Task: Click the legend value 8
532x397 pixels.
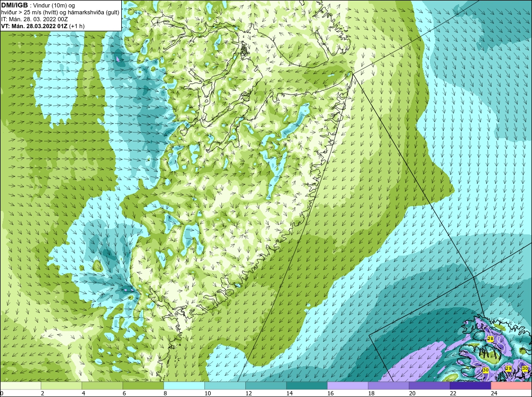Action: coord(165,393)
